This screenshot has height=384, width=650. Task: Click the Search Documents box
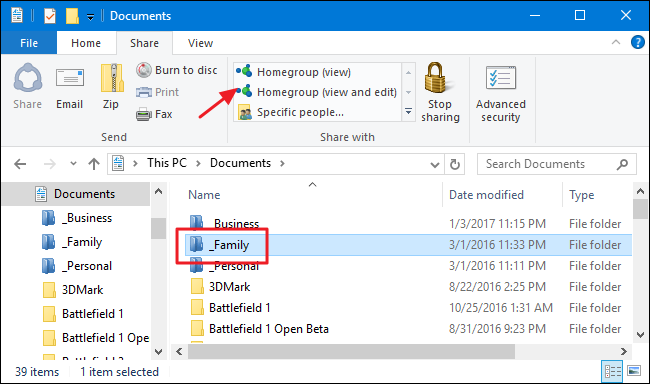point(557,164)
